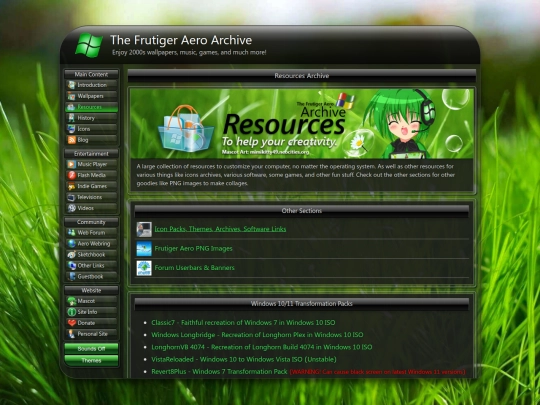Viewport: 540px width, 405px height.
Task: Click the Guestbook icon
Action: click(x=71, y=277)
